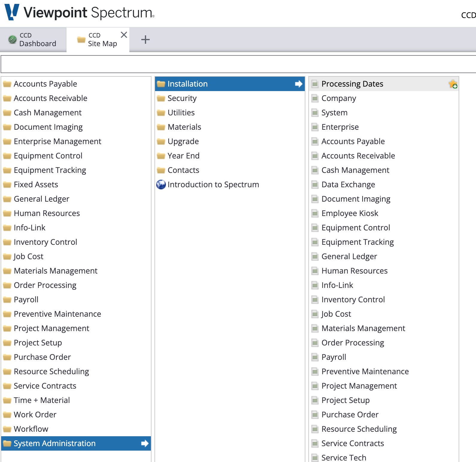Add Processing Dates to favorites star icon
The image size is (476, 462).
[x=453, y=84]
